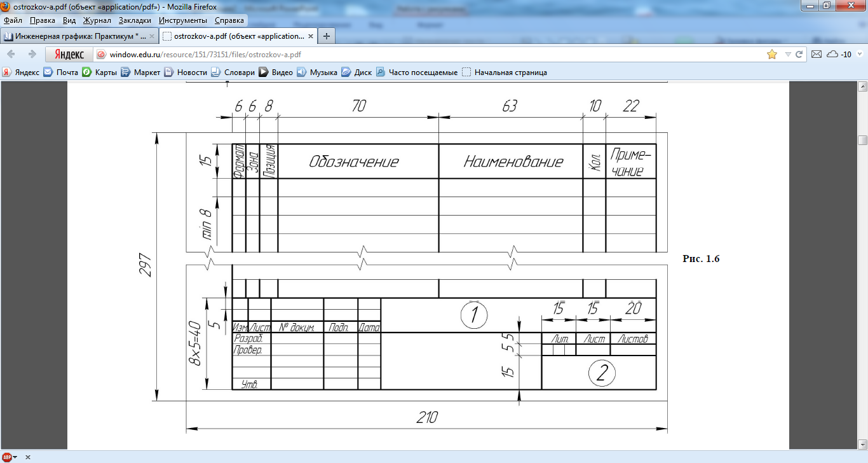868x463 pixels.
Task: Open the Инструменты menu
Action: 183,20
